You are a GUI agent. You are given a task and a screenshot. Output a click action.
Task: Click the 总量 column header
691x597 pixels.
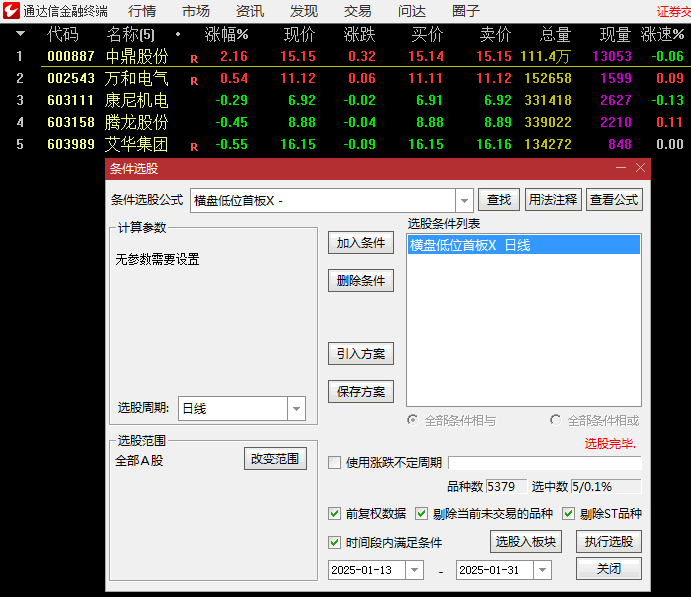pos(555,34)
